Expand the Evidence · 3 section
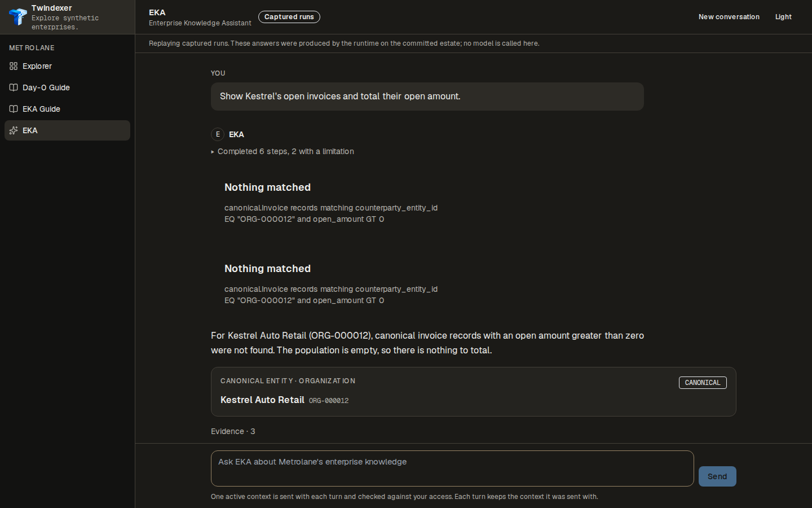The image size is (812, 508). pyautogui.click(x=233, y=431)
